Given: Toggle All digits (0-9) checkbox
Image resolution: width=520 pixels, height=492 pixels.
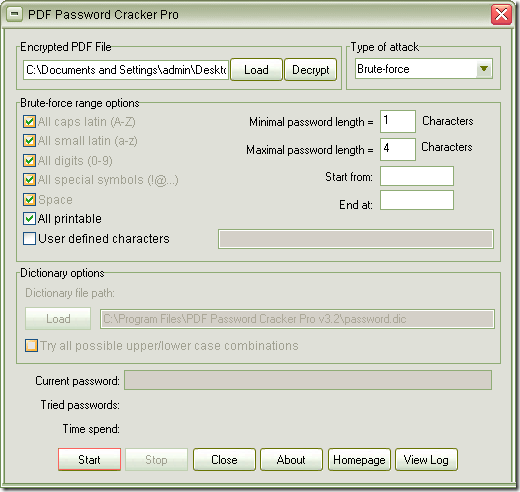Looking at the screenshot, I should (29, 161).
